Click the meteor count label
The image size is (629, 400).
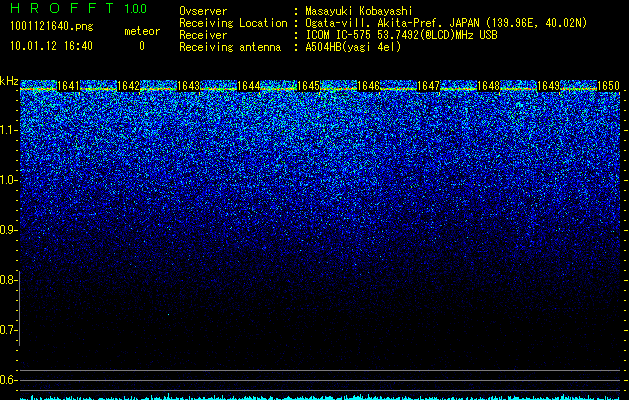pyautogui.click(x=142, y=31)
